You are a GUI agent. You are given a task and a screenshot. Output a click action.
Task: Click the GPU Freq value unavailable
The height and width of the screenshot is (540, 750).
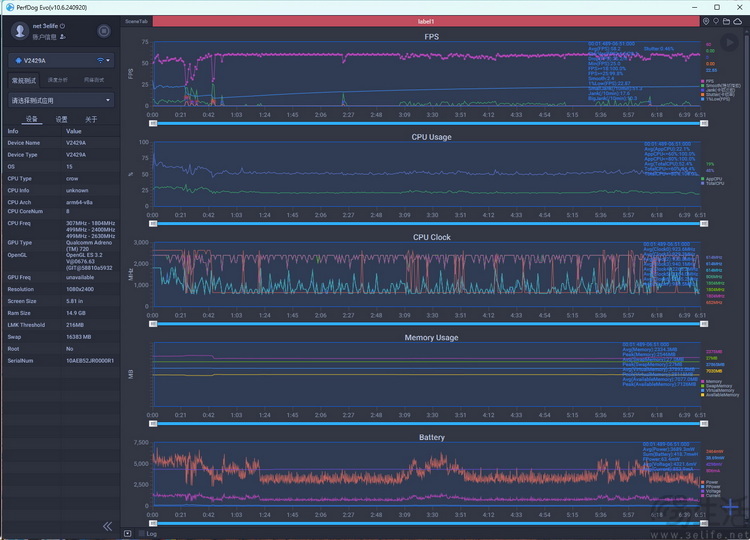pos(80,277)
